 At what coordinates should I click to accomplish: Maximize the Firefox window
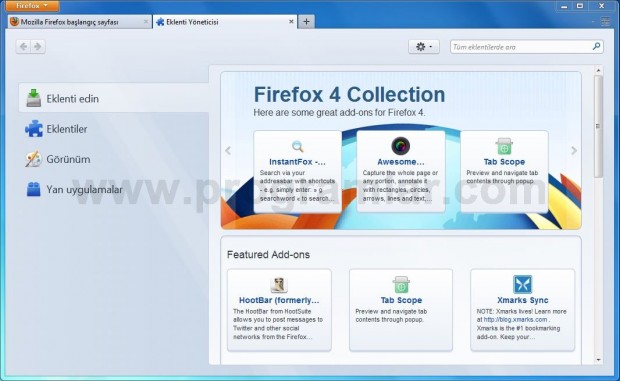(580, 6)
